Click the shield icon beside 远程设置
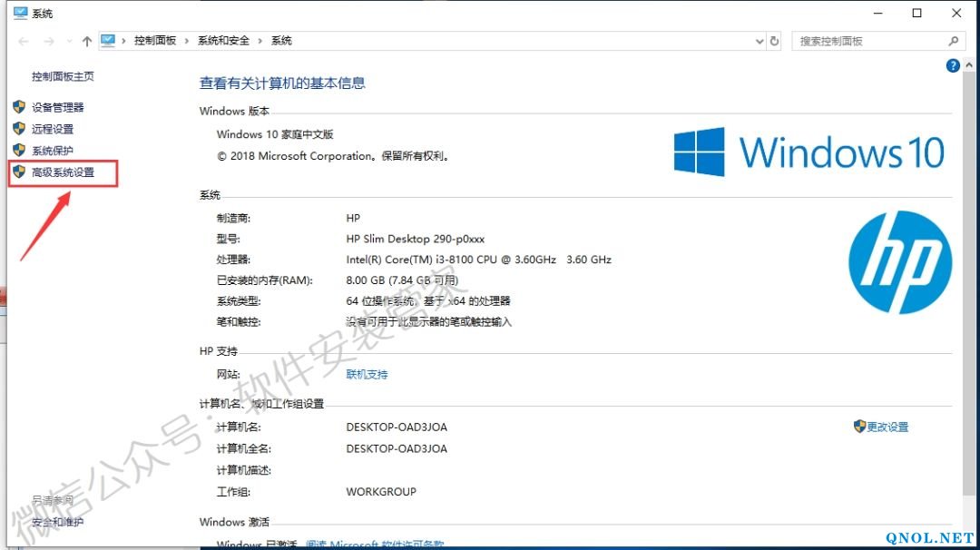The width and height of the screenshot is (980, 550). 18,129
